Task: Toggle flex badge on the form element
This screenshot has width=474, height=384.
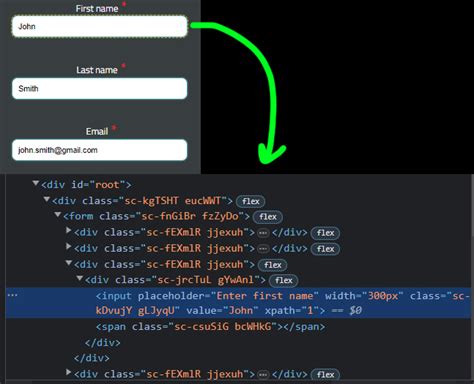Action: [268, 217]
